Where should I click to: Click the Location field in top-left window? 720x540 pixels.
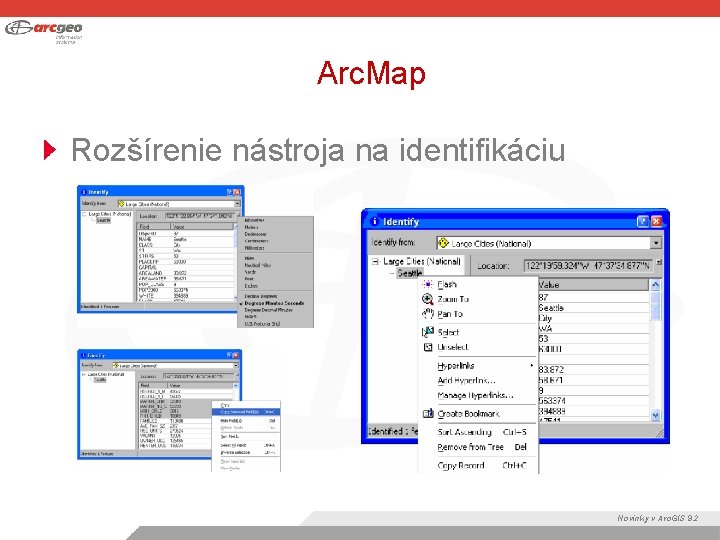point(200,215)
